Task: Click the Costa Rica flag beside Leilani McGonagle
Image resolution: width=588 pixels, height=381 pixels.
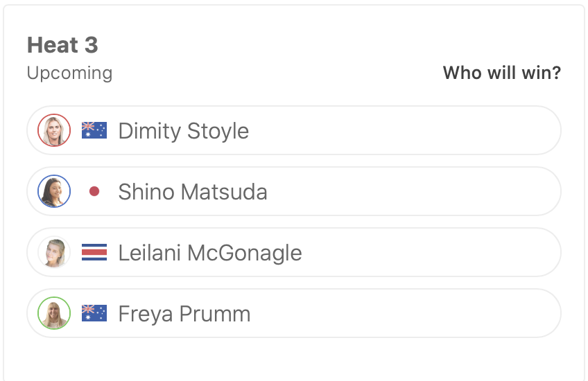Action: tap(94, 252)
